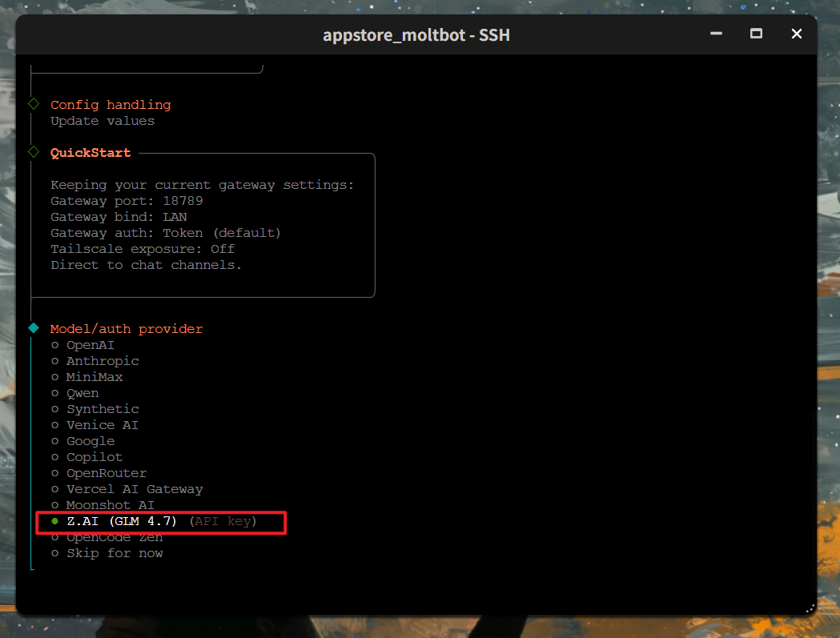Click the Model/auth provider heading
The height and width of the screenshot is (638, 840).
(127, 329)
